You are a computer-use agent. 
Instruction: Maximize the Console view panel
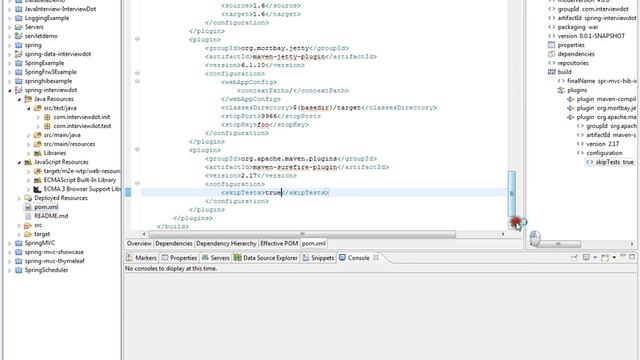(632, 257)
